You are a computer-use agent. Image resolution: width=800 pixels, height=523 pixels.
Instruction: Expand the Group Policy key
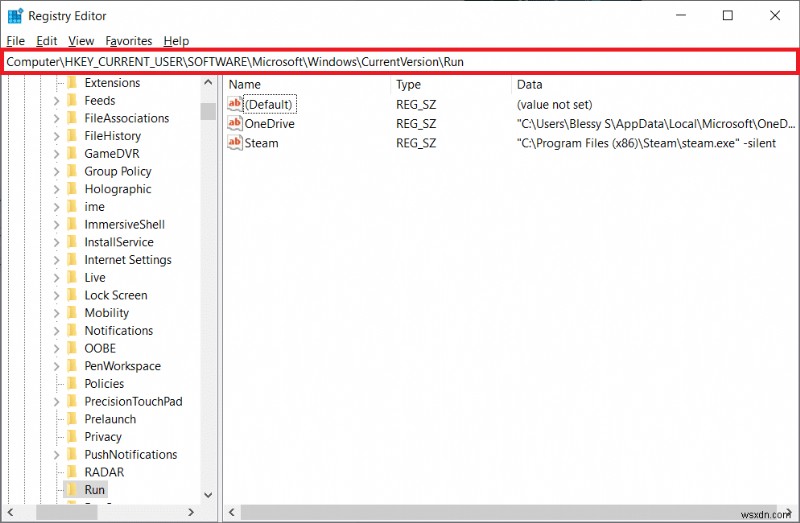tap(57, 172)
